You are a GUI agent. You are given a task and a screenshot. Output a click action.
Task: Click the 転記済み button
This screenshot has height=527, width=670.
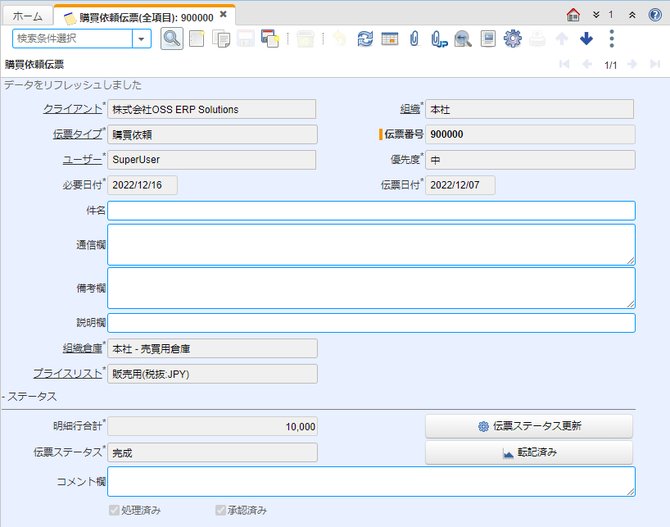tap(529, 452)
